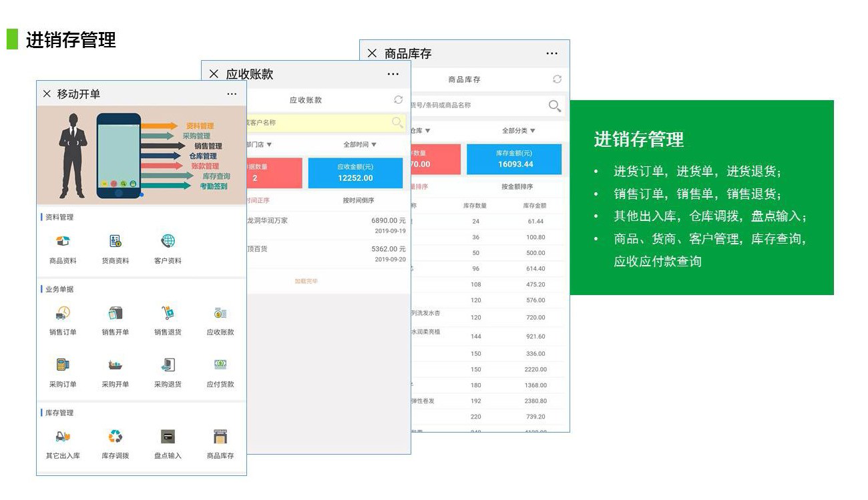Click the 库存数量 column header

tap(475, 206)
